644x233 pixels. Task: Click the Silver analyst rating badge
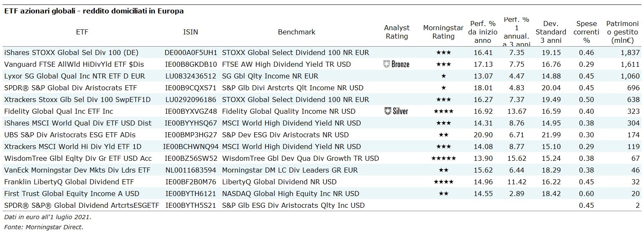point(396,111)
